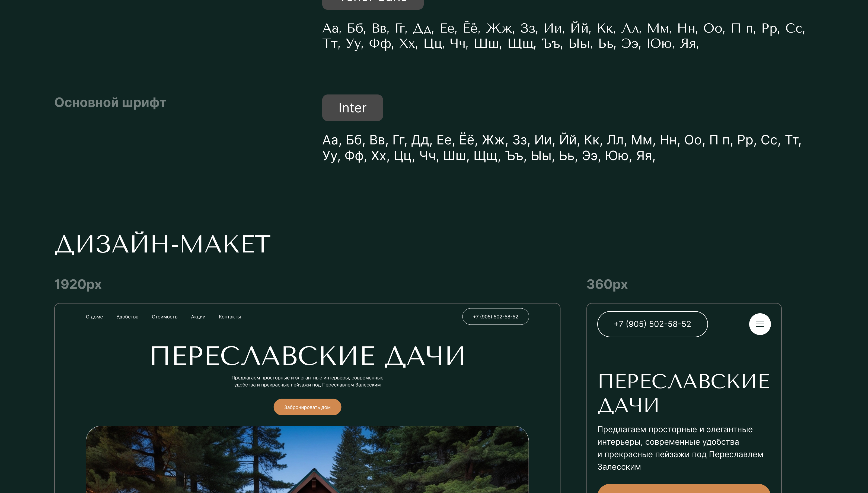Click the 'Основной шрифт' label
The width and height of the screenshot is (868, 493).
[110, 103]
